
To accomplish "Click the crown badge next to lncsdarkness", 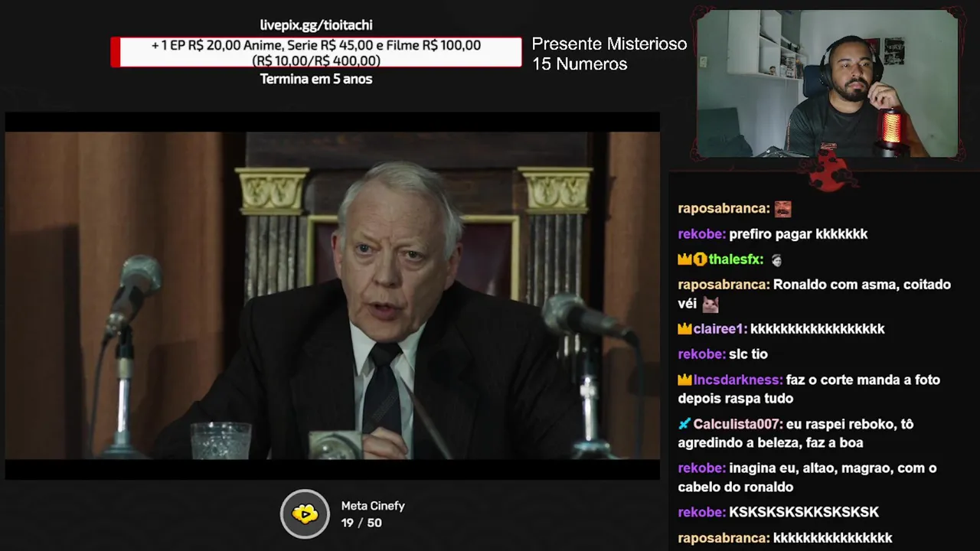I will pos(684,380).
